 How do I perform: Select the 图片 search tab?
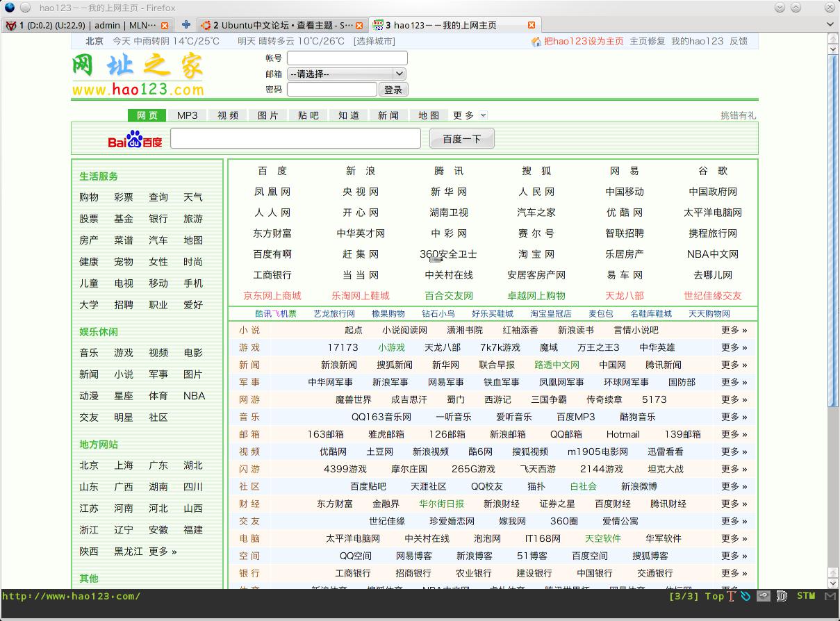268,115
